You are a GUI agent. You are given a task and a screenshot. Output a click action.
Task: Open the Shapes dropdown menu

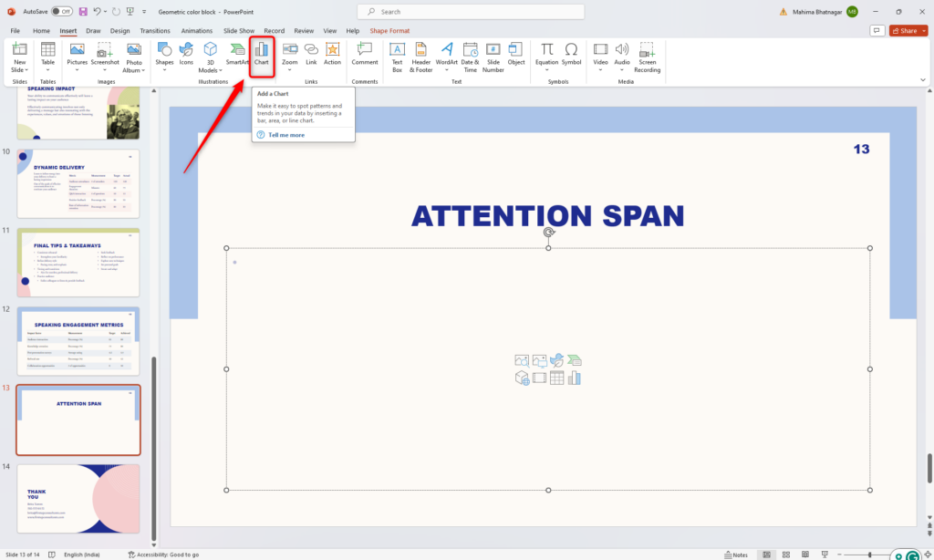point(164,53)
